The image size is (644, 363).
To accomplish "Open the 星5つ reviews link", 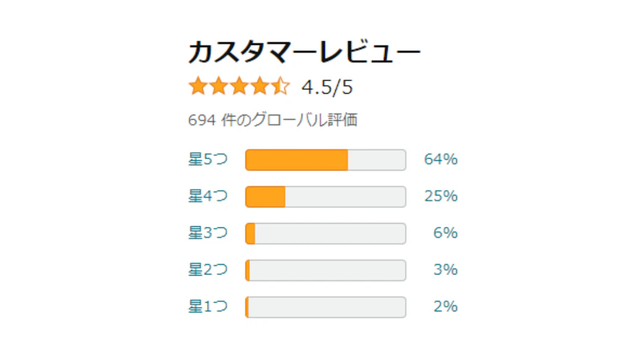I will [x=206, y=159].
